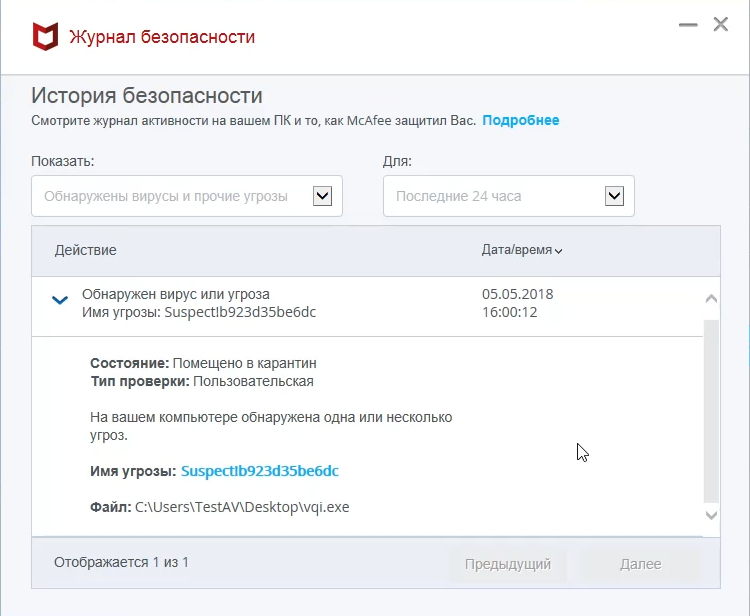Screen dimensions: 750x616
Task: Click the arrow on the time period dropdown
Action: [614, 196]
